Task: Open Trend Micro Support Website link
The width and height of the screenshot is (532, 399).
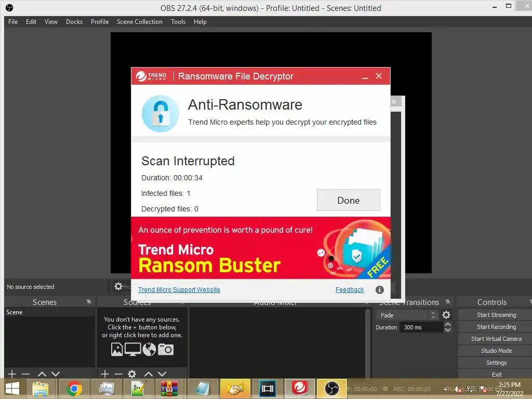Action: click(x=179, y=290)
